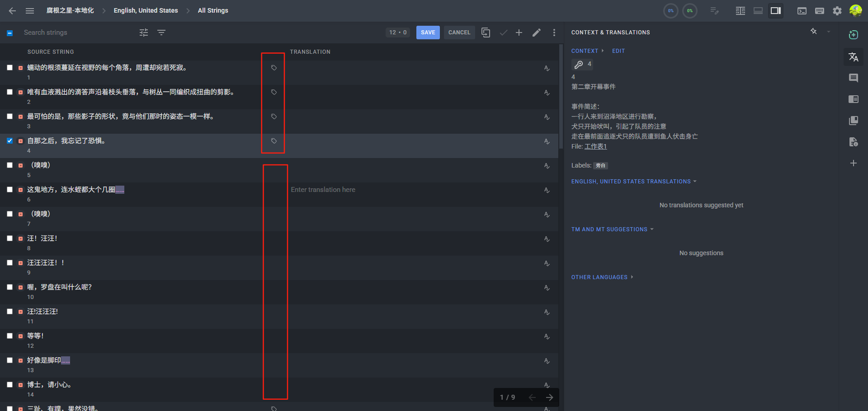Click the copy source icon beside Cancel
868x411 pixels.
tap(486, 33)
